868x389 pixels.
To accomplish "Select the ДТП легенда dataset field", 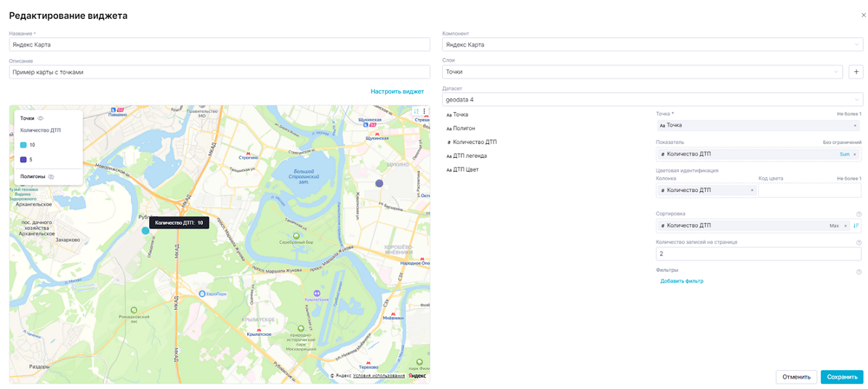I will [x=470, y=156].
